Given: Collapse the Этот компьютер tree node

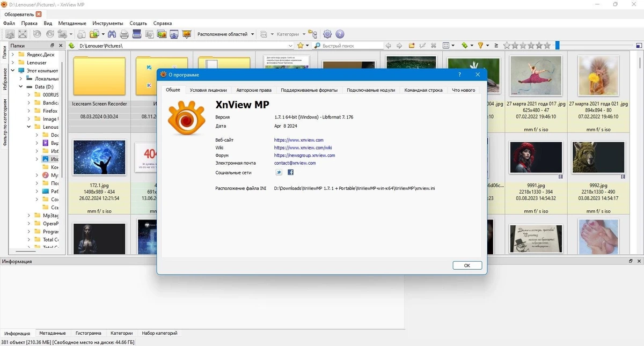Looking at the screenshot, I should tap(12, 71).
